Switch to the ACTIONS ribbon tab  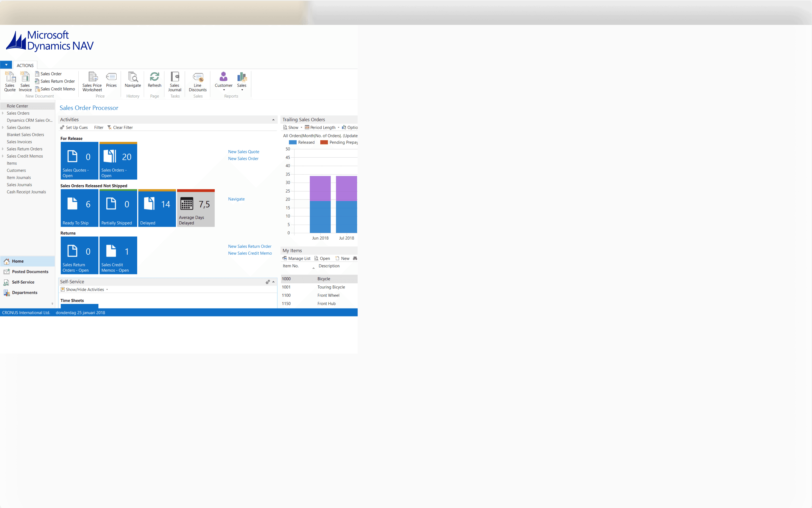tap(25, 66)
